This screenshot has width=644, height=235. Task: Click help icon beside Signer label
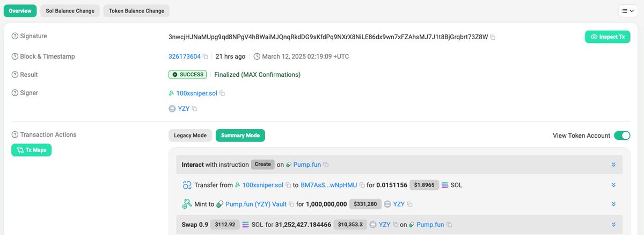(15, 93)
